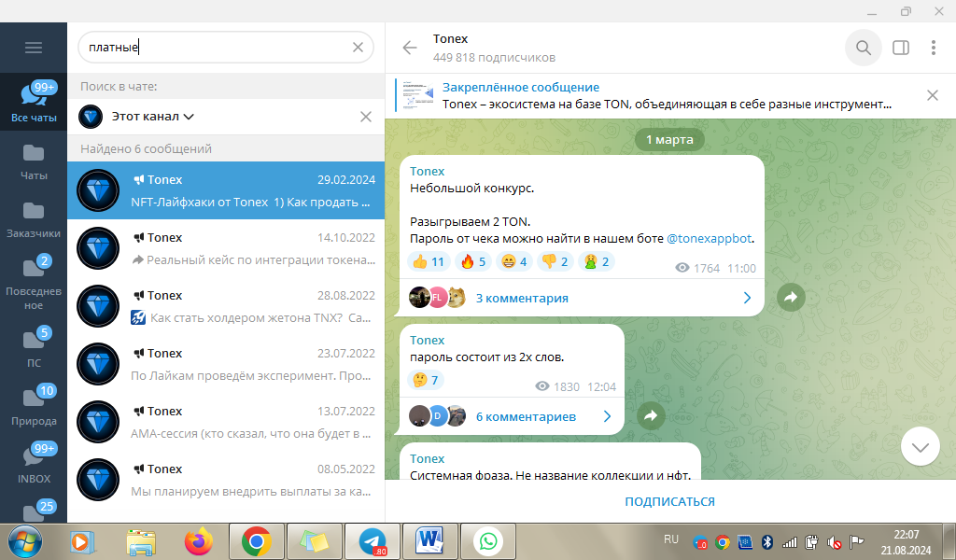Viewport: 956px width, 560px height.
Task: Click the thinking face reaction with 7
Action: (426, 380)
